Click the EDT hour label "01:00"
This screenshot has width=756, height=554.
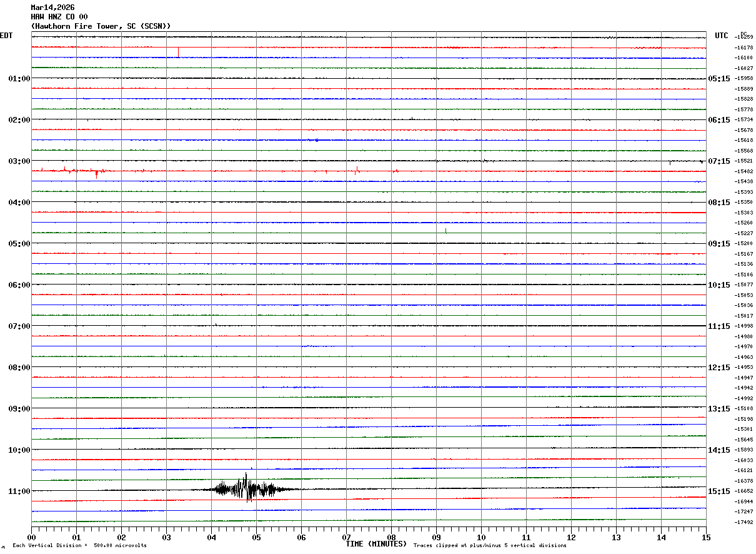(x=19, y=79)
